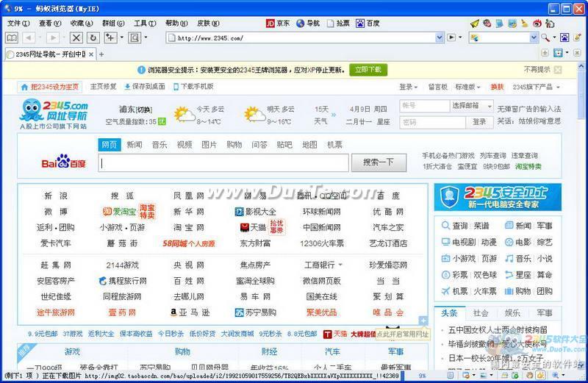Click the browser Forward arrow button
Viewport: 588px width, 383px height.
(53, 37)
